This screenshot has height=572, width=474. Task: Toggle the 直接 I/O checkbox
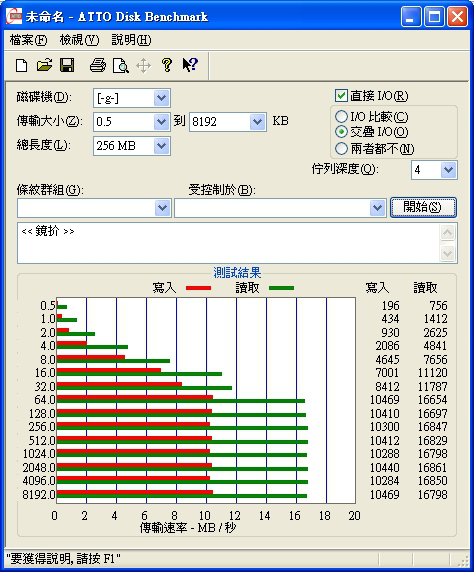341,96
